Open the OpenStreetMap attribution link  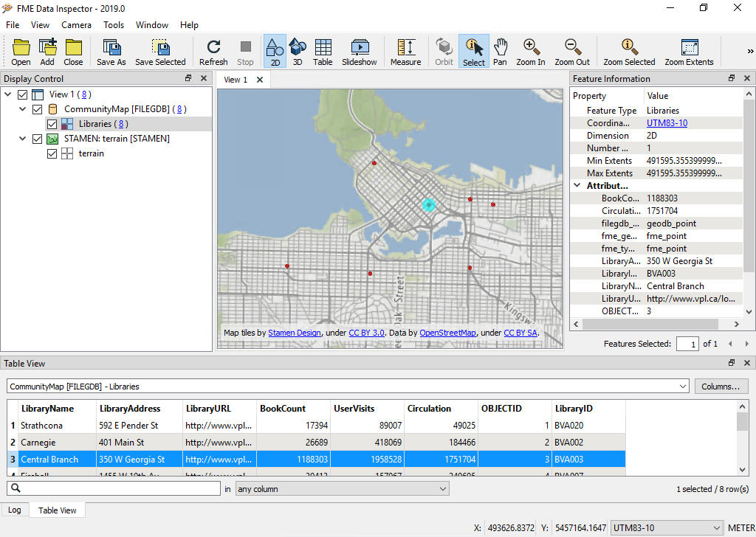pos(447,333)
